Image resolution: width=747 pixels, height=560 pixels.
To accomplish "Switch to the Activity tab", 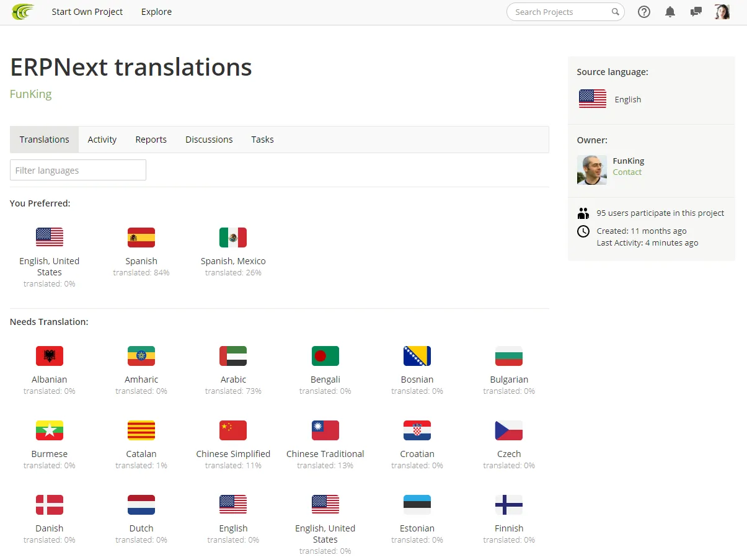I will click(102, 140).
